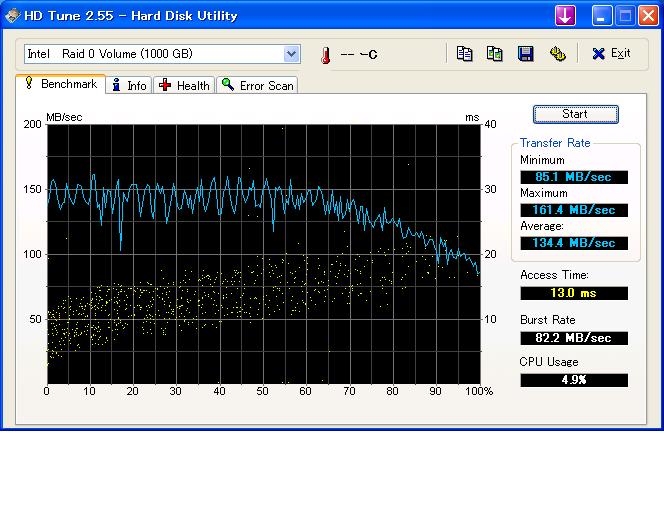Click the MB/sec axis label
Viewport: 664px width, 512px height.
(x=64, y=117)
